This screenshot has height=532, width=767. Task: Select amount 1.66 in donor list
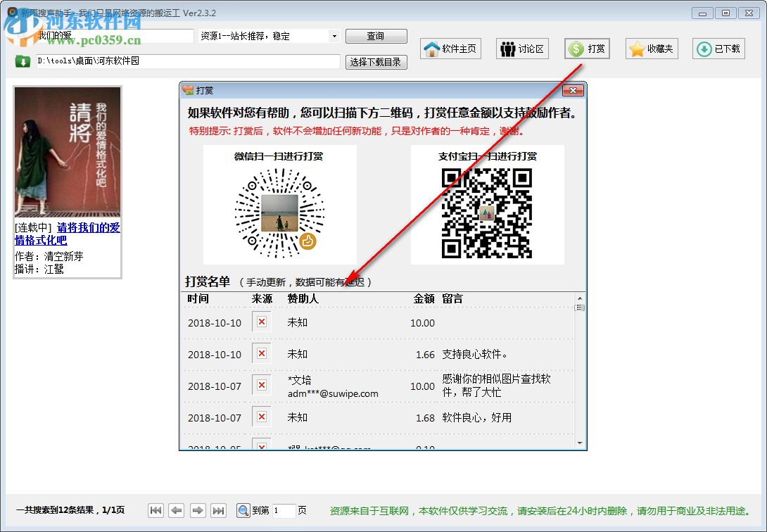tap(425, 355)
